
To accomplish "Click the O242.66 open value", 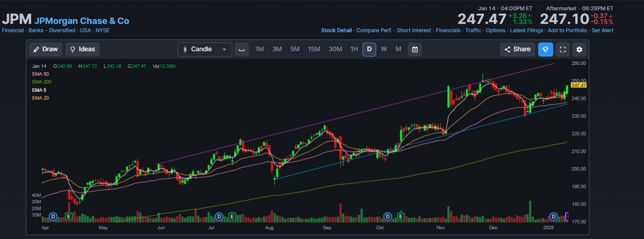I will 63,66.
